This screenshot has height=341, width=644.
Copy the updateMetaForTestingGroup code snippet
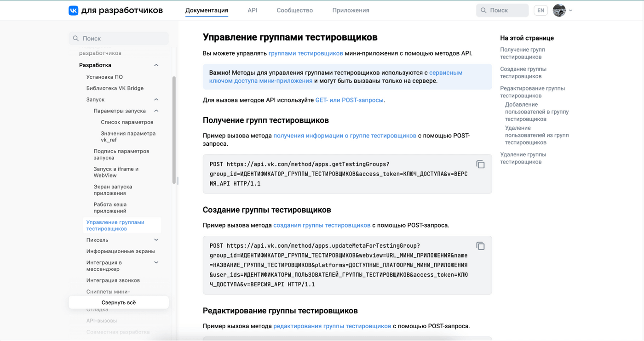tap(480, 246)
